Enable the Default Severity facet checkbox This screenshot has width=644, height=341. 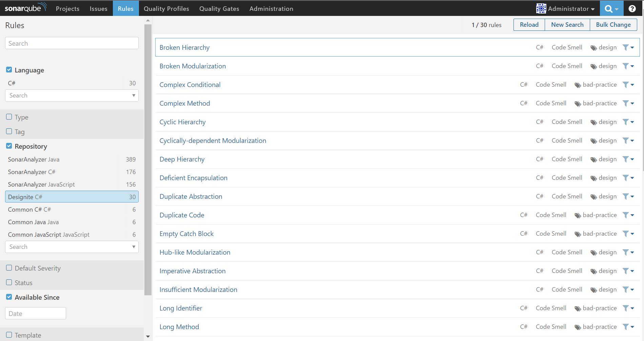coord(9,268)
